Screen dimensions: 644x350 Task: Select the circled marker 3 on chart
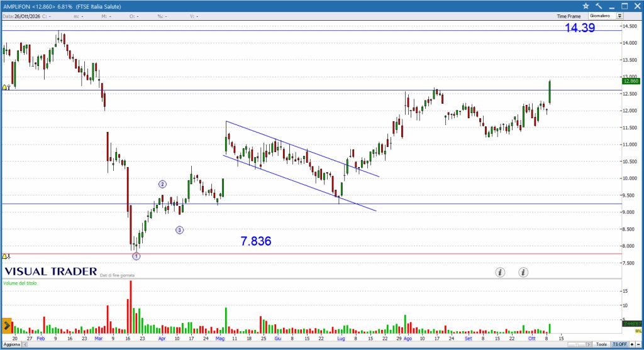tap(179, 230)
